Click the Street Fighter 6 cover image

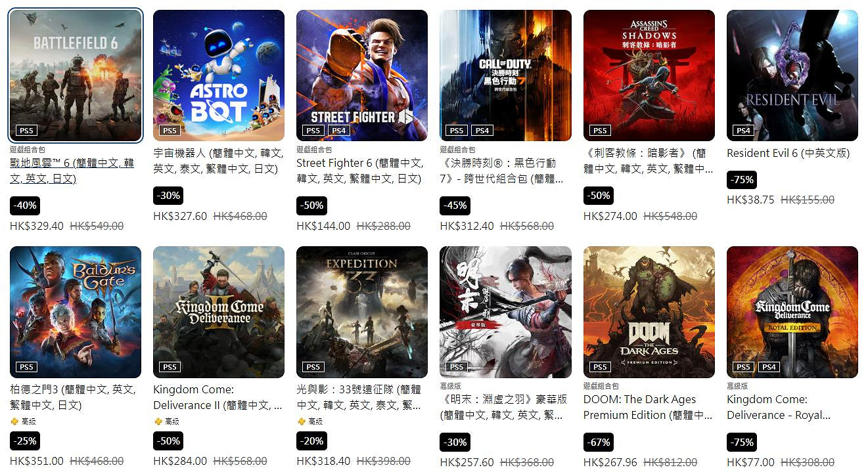pos(362,76)
